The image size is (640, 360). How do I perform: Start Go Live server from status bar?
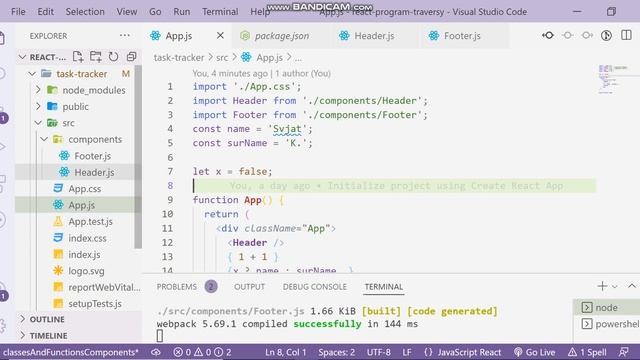click(x=535, y=352)
